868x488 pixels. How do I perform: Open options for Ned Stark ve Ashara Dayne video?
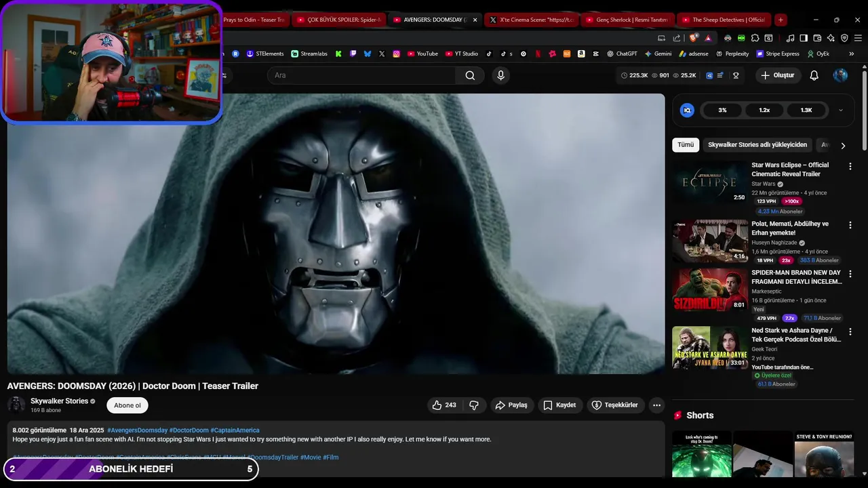point(850,331)
